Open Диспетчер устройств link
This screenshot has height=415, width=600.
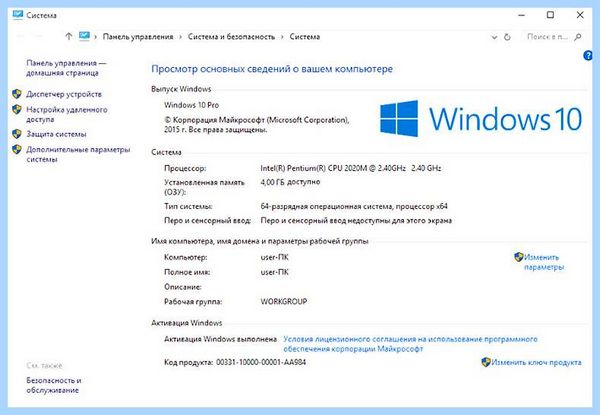pos(64,94)
